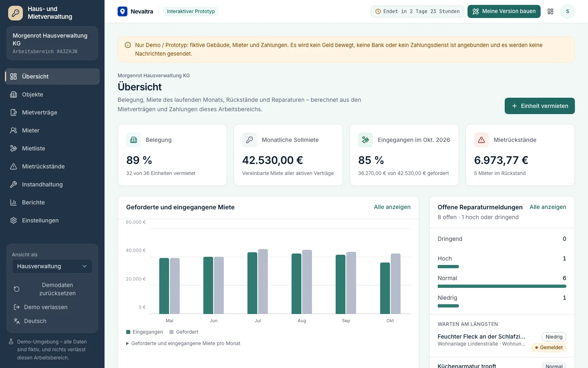The width and height of the screenshot is (588, 368).
Task: Click the flask icon in demo footer note
Action: [x=11, y=341]
